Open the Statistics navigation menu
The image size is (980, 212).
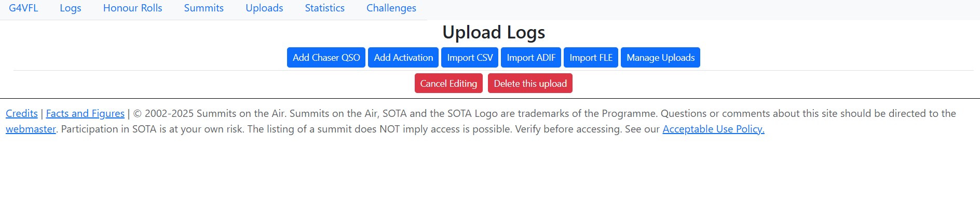[x=324, y=8]
